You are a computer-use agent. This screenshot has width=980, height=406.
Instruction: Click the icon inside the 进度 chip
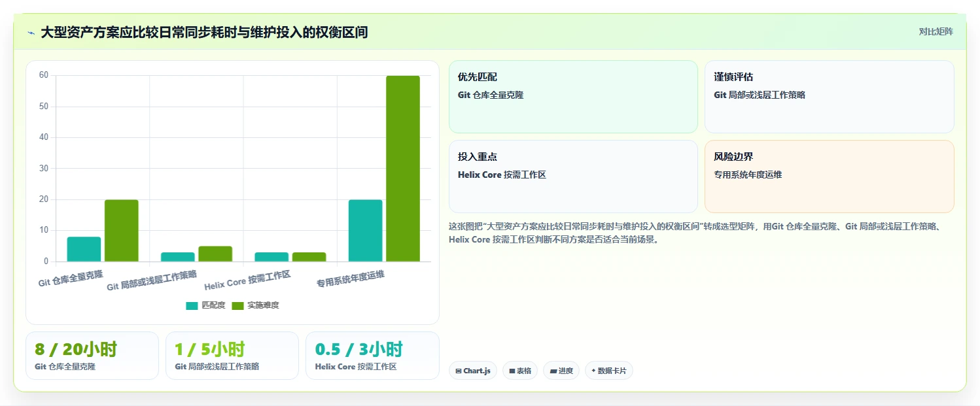tap(553, 371)
